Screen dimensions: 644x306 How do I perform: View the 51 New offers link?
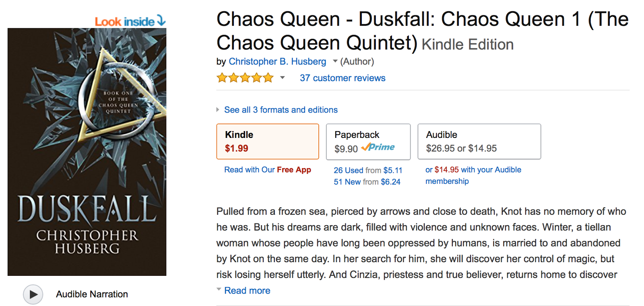coord(367,182)
